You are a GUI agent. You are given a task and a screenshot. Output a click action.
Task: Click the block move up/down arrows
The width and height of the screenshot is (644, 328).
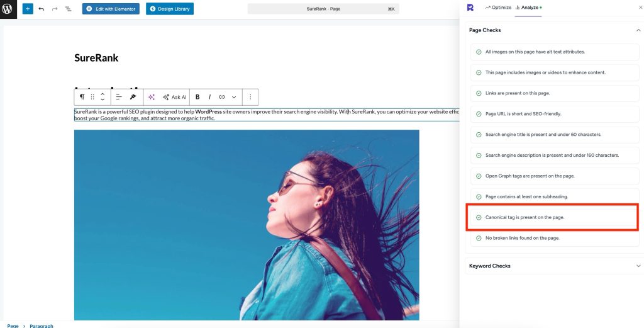pyautogui.click(x=103, y=97)
